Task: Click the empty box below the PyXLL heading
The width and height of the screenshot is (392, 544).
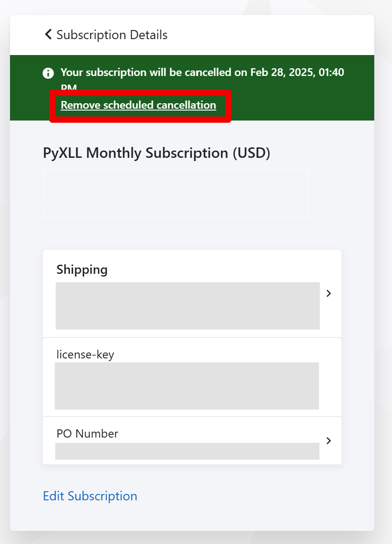Action: tap(176, 194)
